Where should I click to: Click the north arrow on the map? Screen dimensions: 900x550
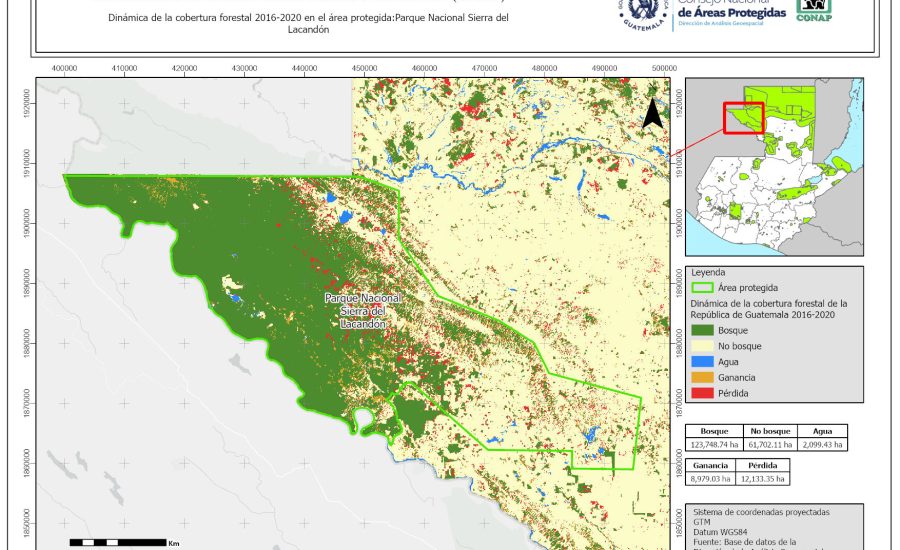tap(652, 114)
